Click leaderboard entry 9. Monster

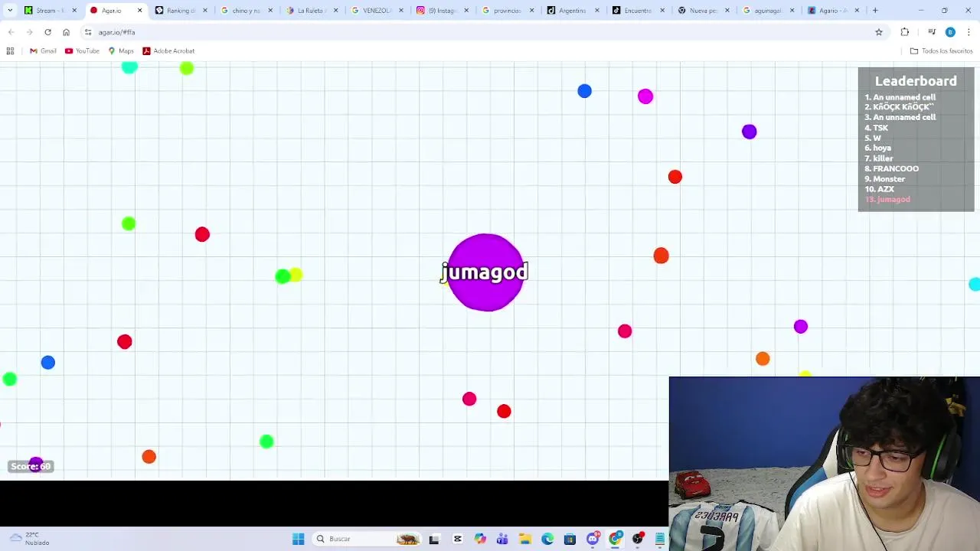click(885, 179)
